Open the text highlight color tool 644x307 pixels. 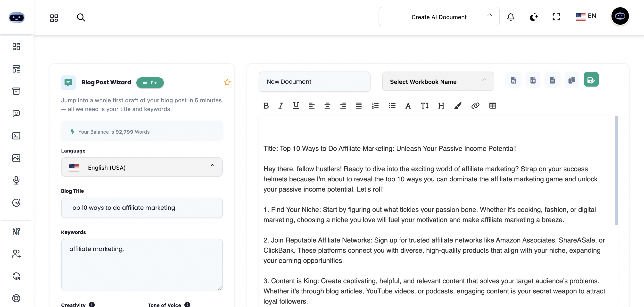point(458,105)
